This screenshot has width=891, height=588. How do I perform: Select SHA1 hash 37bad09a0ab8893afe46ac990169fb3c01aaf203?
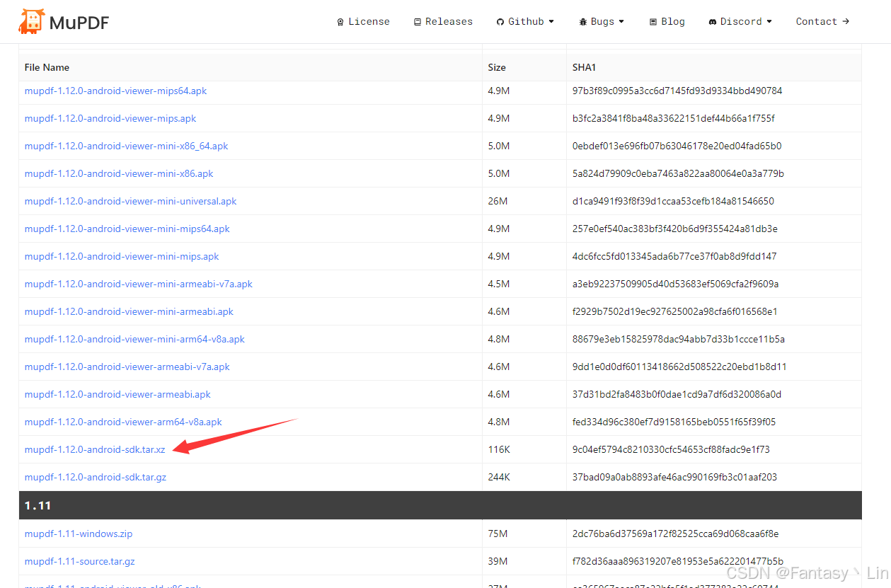pyautogui.click(x=674, y=477)
